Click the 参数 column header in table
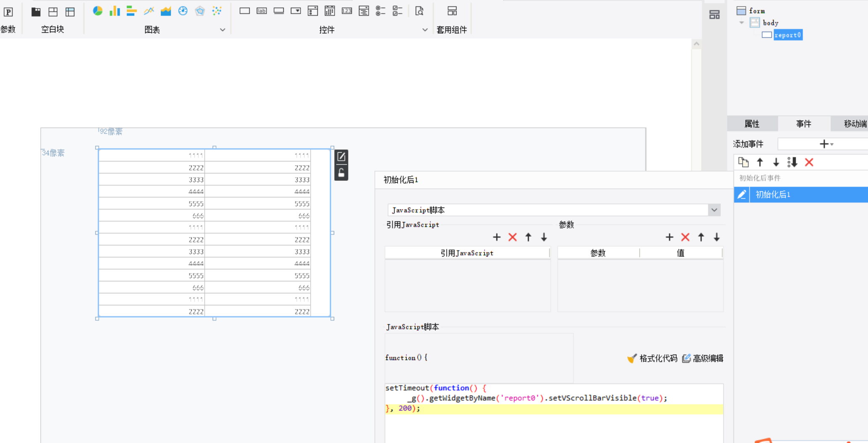This screenshot has height=443, width=868. click(598, 253)
